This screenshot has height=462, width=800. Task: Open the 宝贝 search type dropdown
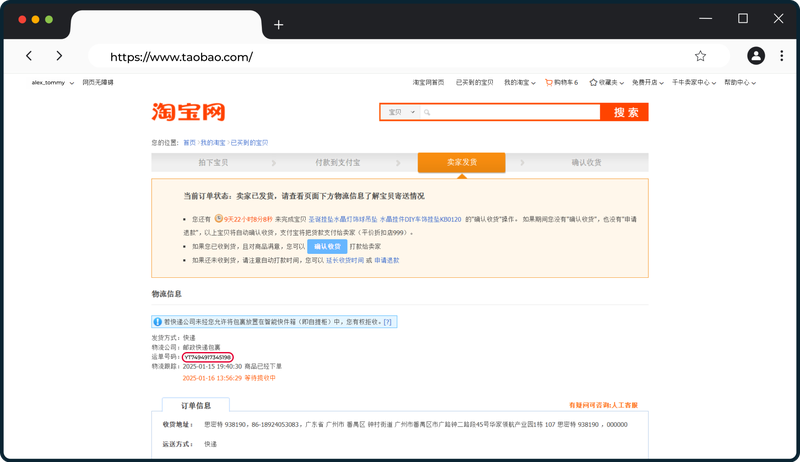402,112
